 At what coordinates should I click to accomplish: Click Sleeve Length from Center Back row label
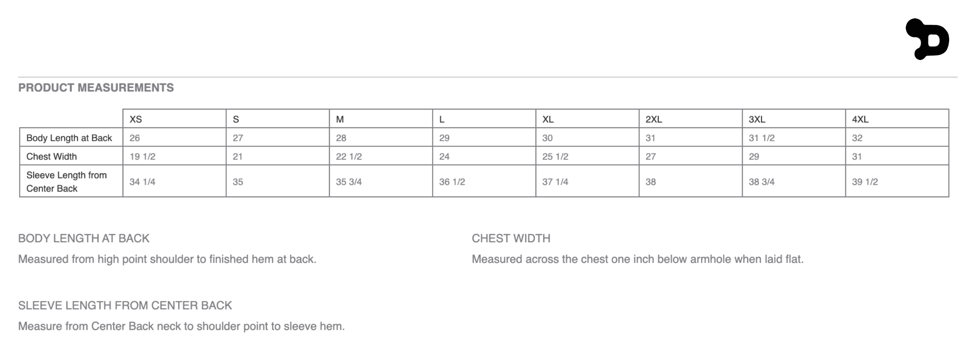click(67, 182)
